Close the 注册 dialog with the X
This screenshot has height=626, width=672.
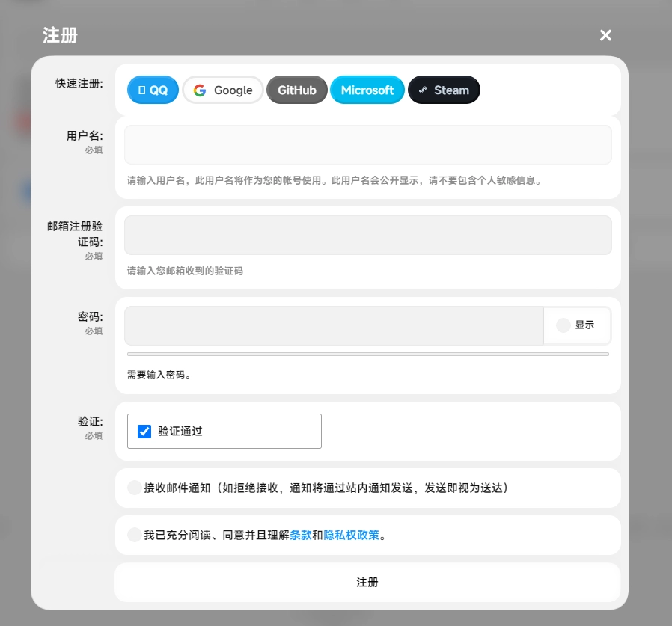tap(605, 35)
